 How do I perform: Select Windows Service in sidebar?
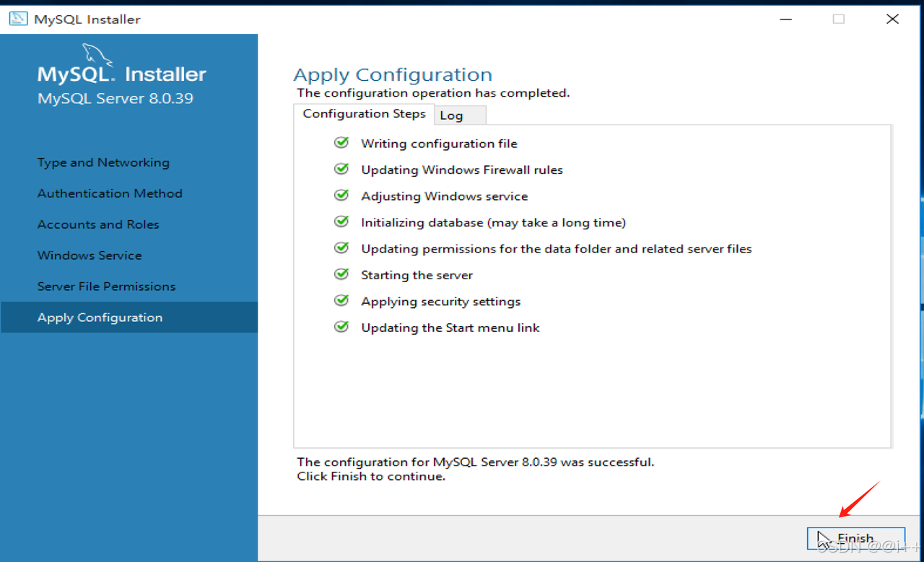tap(90, 255)
